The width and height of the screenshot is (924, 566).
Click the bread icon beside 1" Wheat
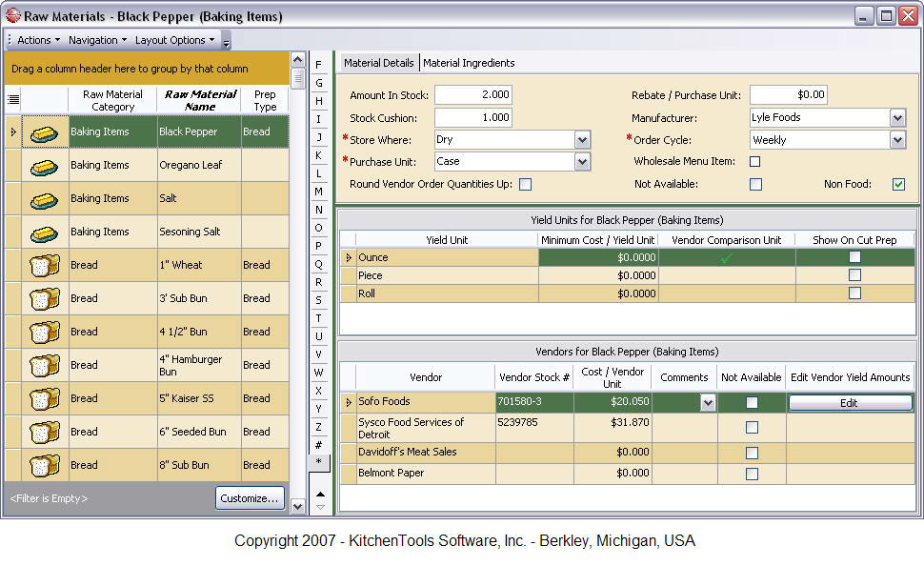coord(44,266)
